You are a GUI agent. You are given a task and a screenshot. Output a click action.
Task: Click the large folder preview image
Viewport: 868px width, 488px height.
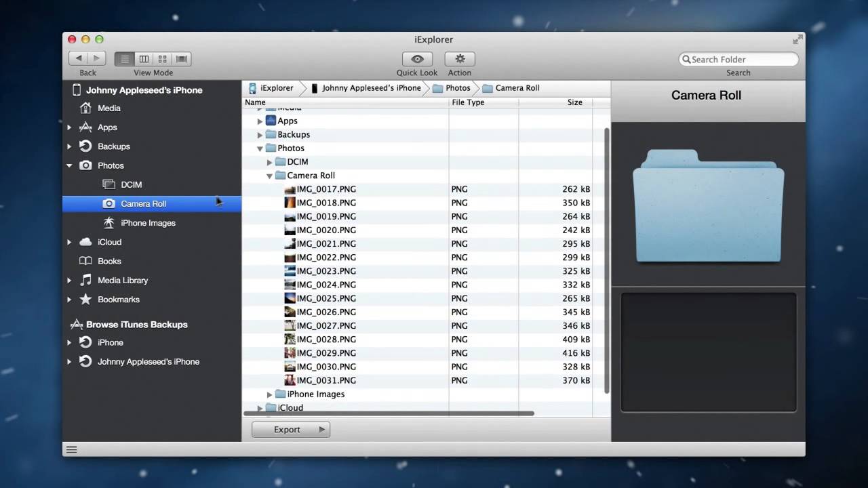click(708, 205)
